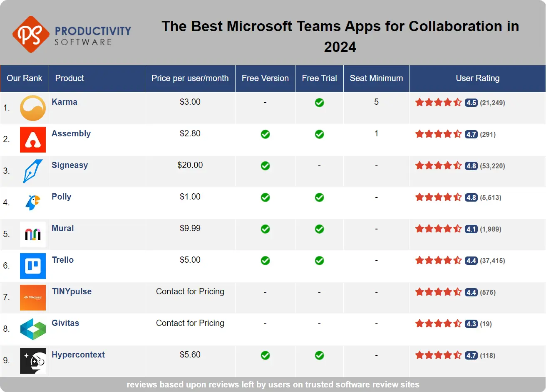Viewport: 546px width, 392px height.
Task: Click the Free Trial column header
Action: tap(319, 78)
